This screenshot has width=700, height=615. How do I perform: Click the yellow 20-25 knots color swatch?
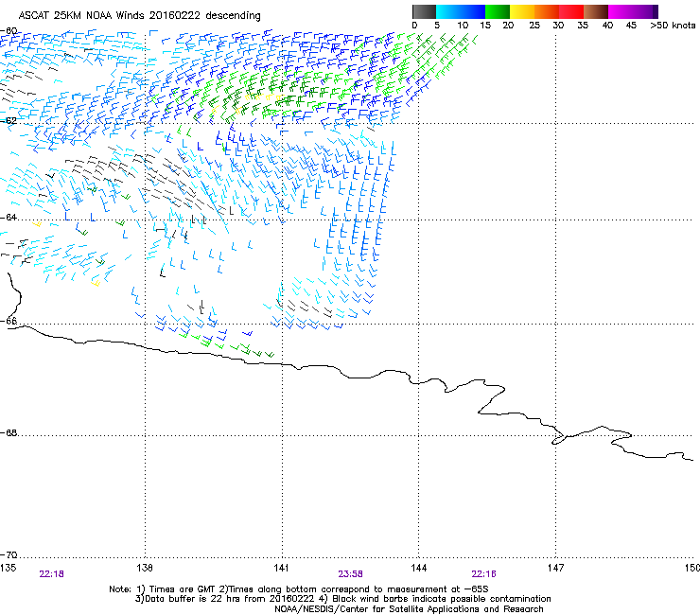[522, 11]
